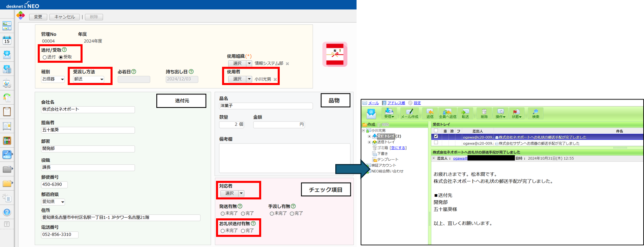Click the trash 削除 icon in mail toolbar

[484, 113]
